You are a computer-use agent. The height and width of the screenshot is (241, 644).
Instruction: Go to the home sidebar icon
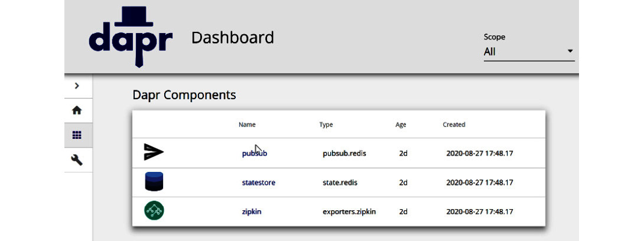pos(77,110)
